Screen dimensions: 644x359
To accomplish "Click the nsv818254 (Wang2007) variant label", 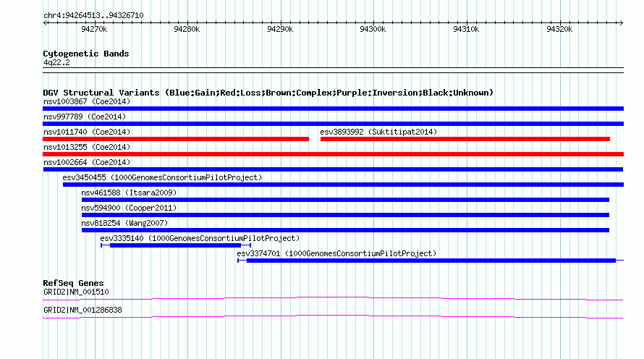I will coord(124,223).
